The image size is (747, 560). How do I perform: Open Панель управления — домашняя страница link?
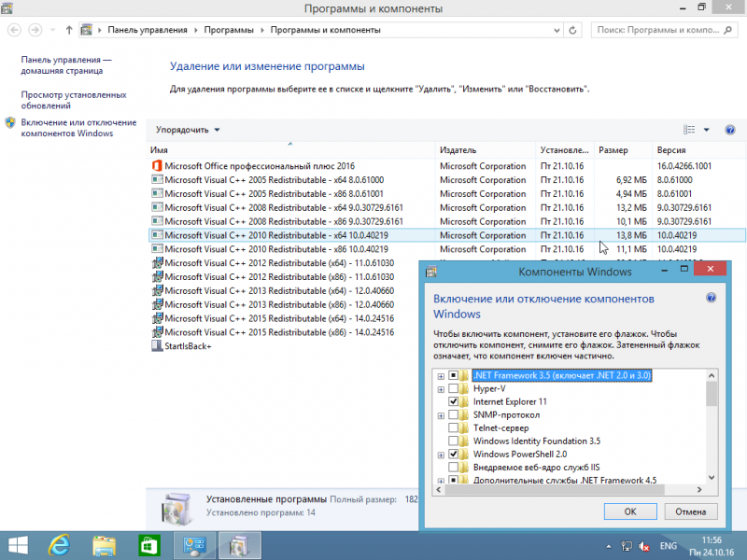(66, 65)
